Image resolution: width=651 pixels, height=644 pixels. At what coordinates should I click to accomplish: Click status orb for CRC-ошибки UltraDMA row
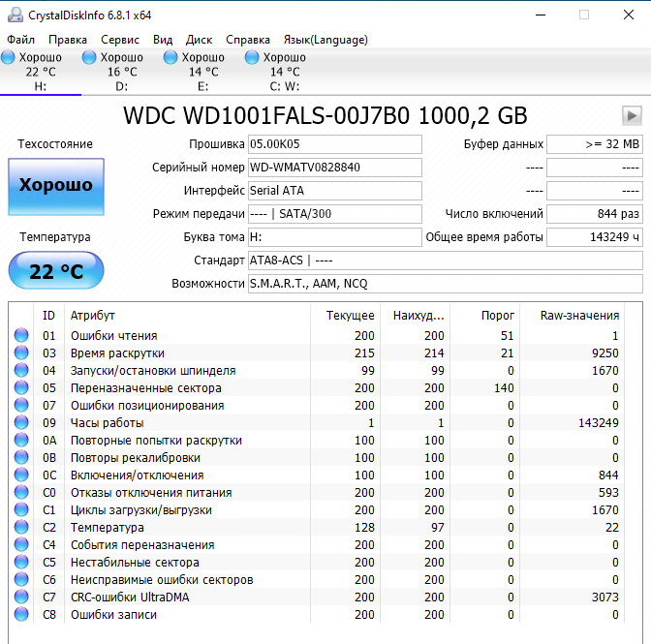coord(21,598)
